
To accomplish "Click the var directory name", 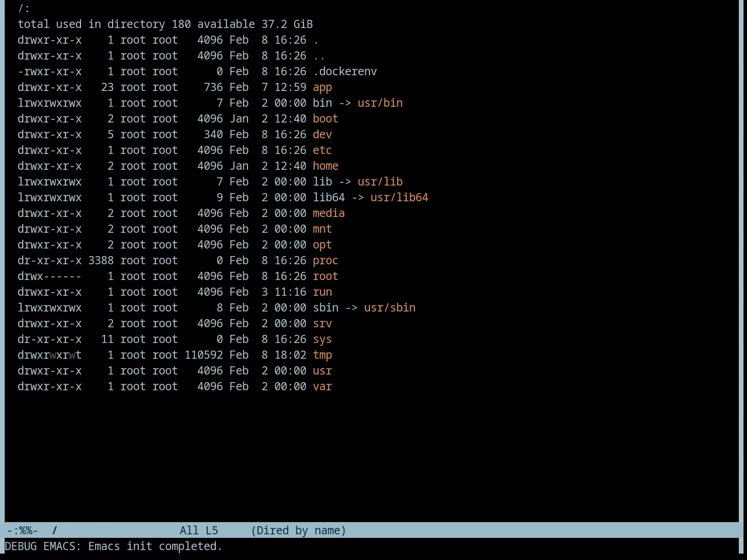I will coord(322,387).
